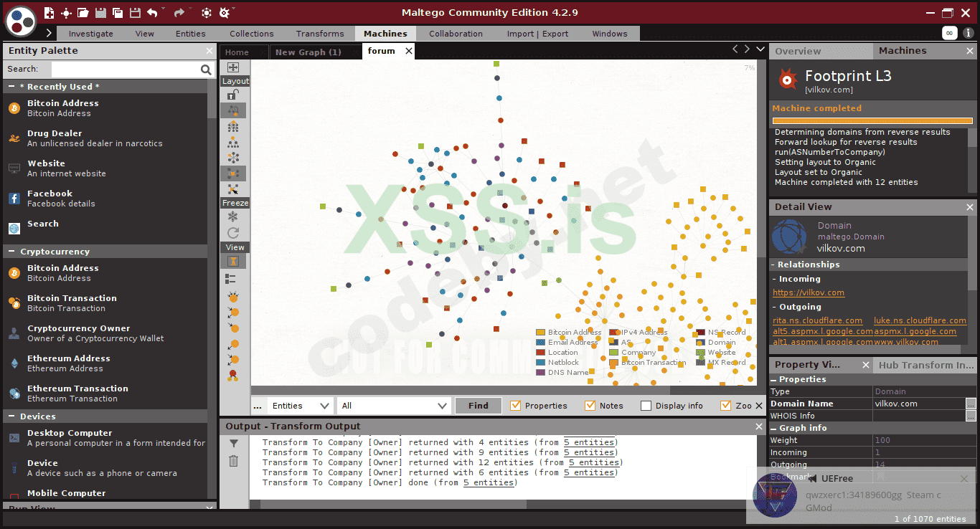Click the Footprint L3 machine icon
980x529 pixels.
click(788, 79)
